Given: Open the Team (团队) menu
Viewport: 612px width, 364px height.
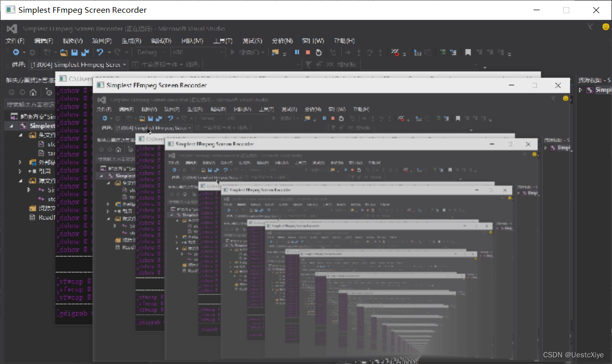Looking at the screenshot, I should 192,41.
